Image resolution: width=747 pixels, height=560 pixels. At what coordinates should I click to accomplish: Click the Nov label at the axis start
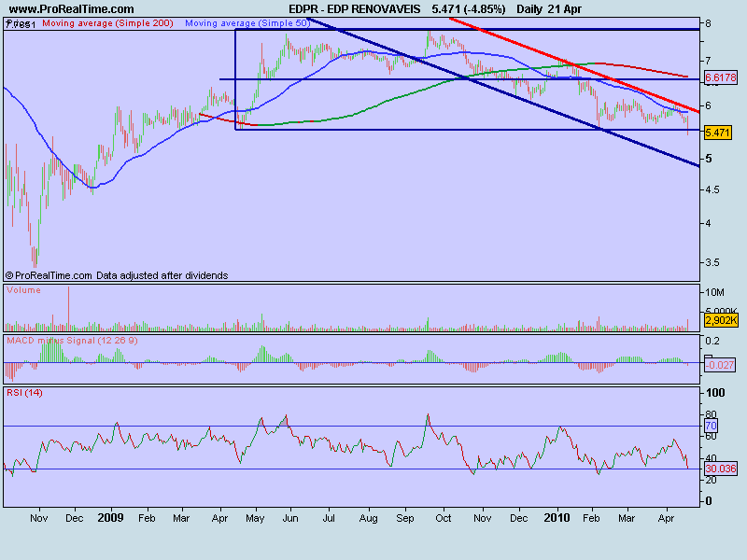click(38, 518)
